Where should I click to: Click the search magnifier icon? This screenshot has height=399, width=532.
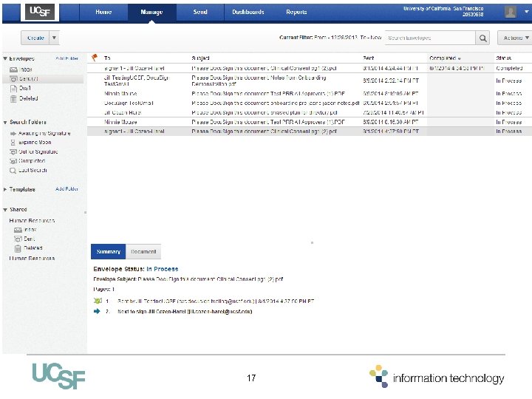coord(482,38)
